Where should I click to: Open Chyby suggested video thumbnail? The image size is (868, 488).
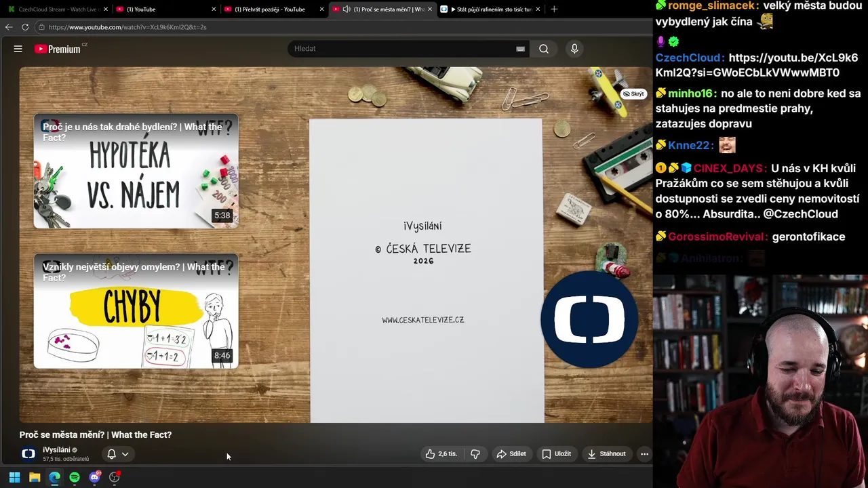[136, 311]
